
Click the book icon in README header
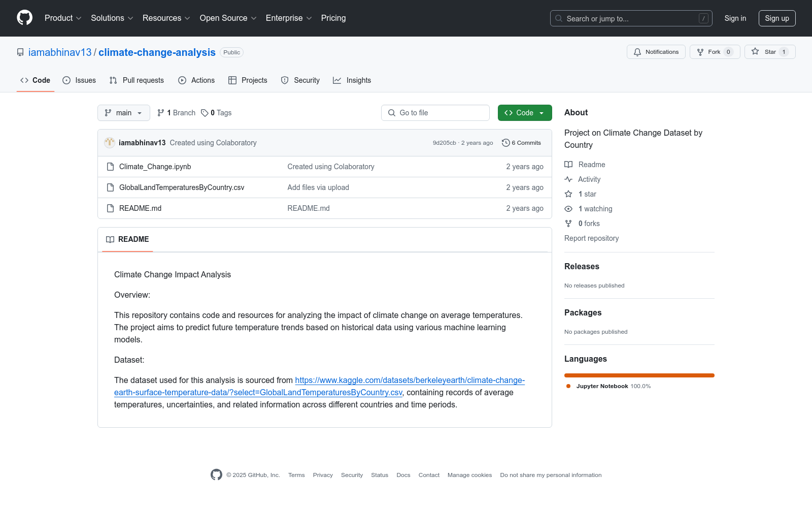[x=110, y=239]
